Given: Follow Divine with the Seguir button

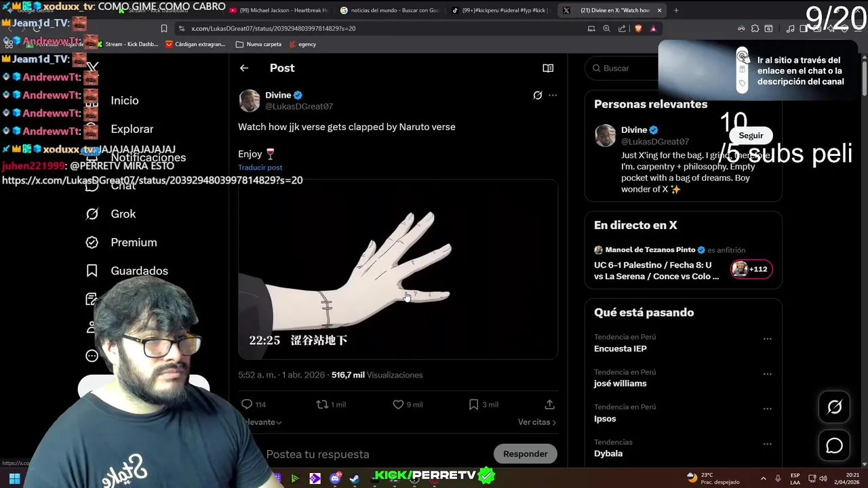Looking at the screenshot, I should [x=751, y=136].
